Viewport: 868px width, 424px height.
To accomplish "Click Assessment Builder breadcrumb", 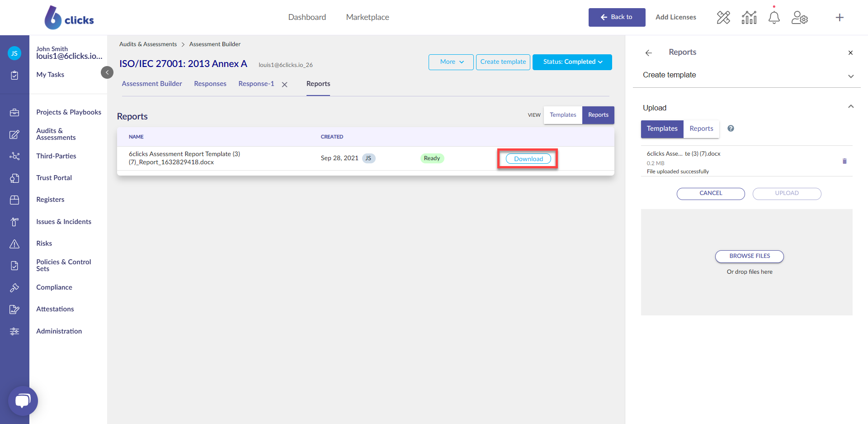I will coord(215,44).
